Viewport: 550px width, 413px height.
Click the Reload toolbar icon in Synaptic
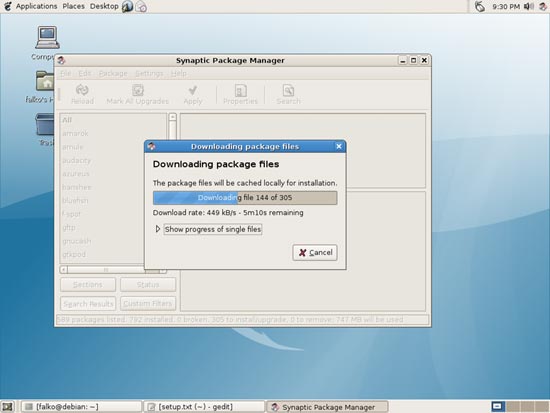pyautogui.click(x=82, y=90)
